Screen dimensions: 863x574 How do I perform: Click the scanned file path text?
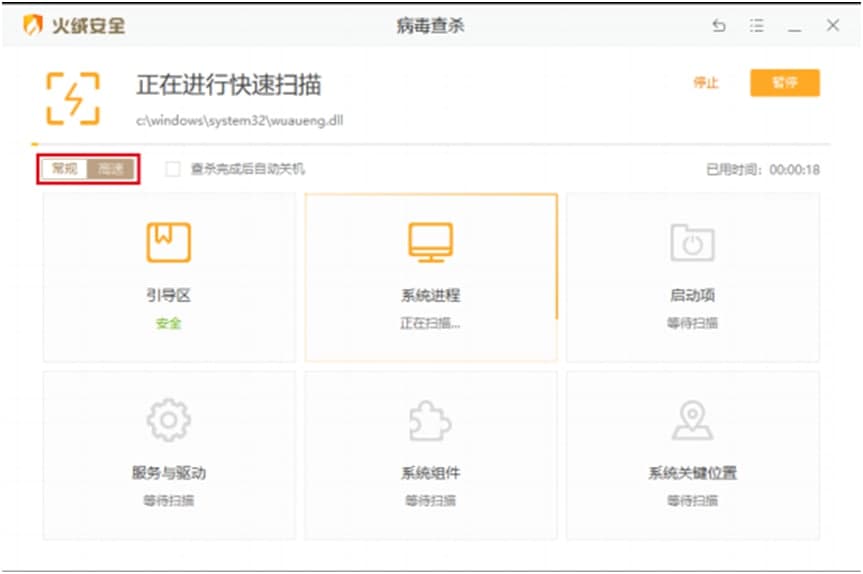(x=240, y=120)
